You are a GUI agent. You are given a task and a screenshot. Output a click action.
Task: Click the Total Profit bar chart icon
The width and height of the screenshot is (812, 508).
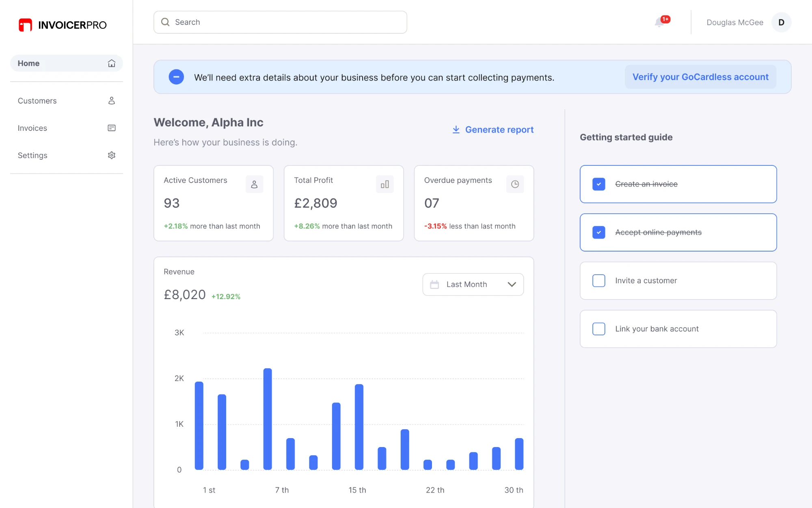point(384,184)
